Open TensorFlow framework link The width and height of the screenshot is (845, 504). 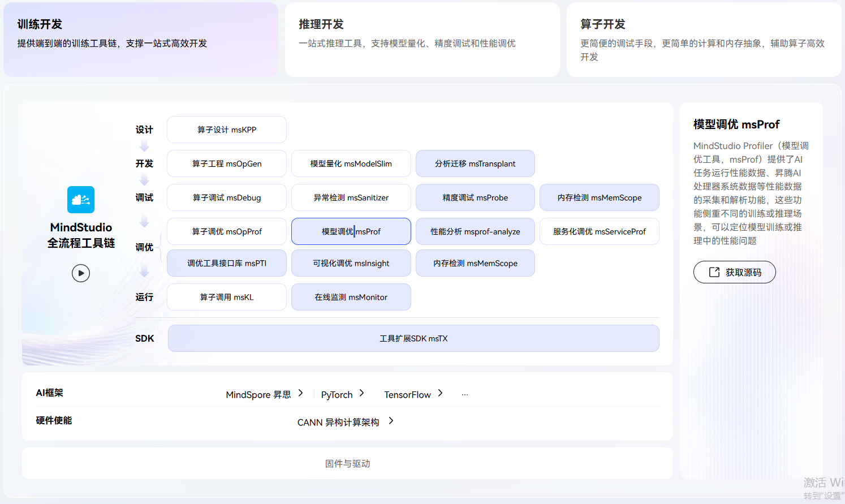[407, 394]
